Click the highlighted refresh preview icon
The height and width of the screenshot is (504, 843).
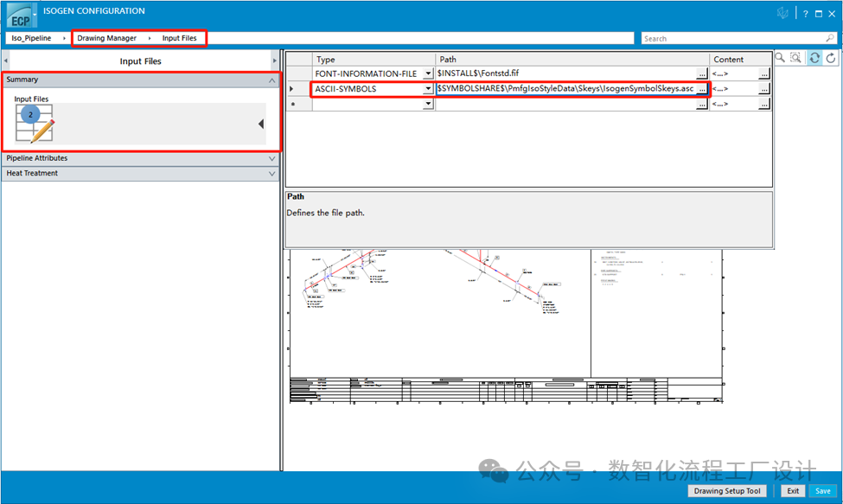pos(814,58)
